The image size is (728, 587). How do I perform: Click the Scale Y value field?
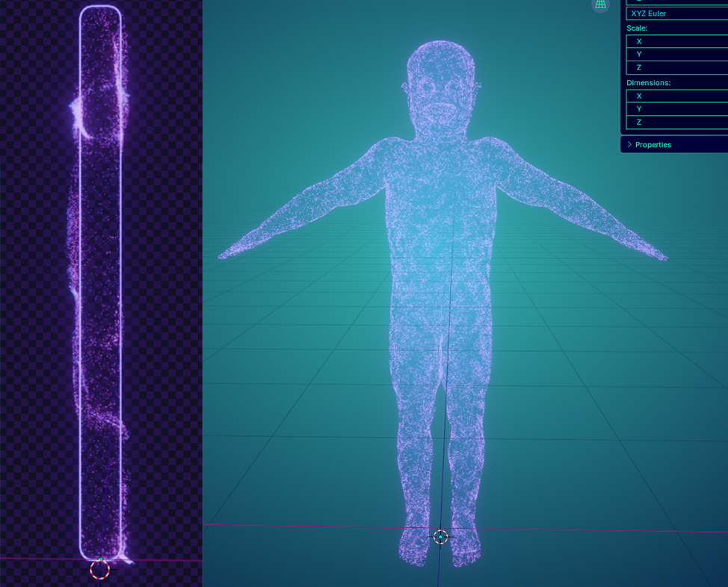click(x=676, y=54)
